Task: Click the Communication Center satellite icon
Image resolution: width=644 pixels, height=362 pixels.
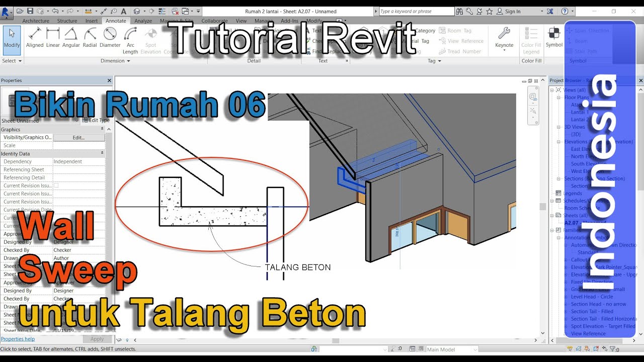Action: (x=479, y=11)
